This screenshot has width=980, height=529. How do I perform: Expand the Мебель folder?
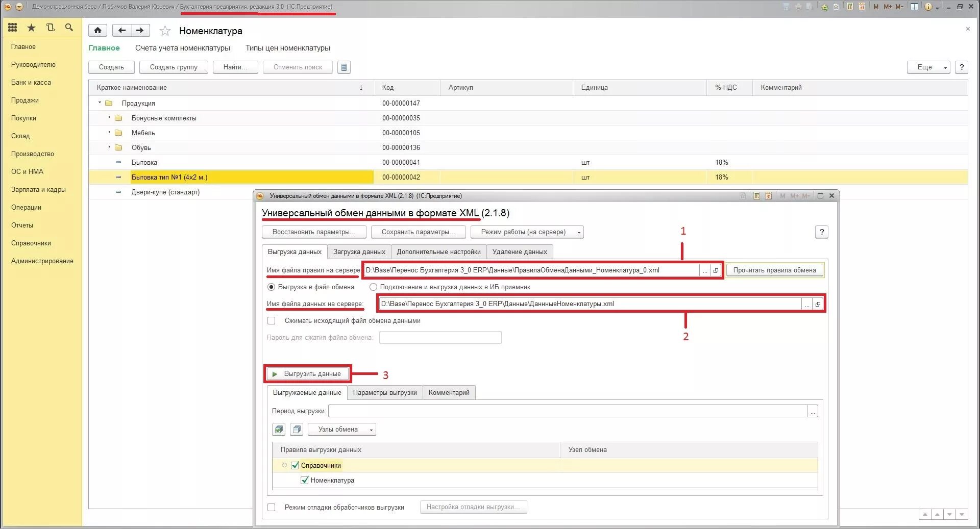point(109,132)
